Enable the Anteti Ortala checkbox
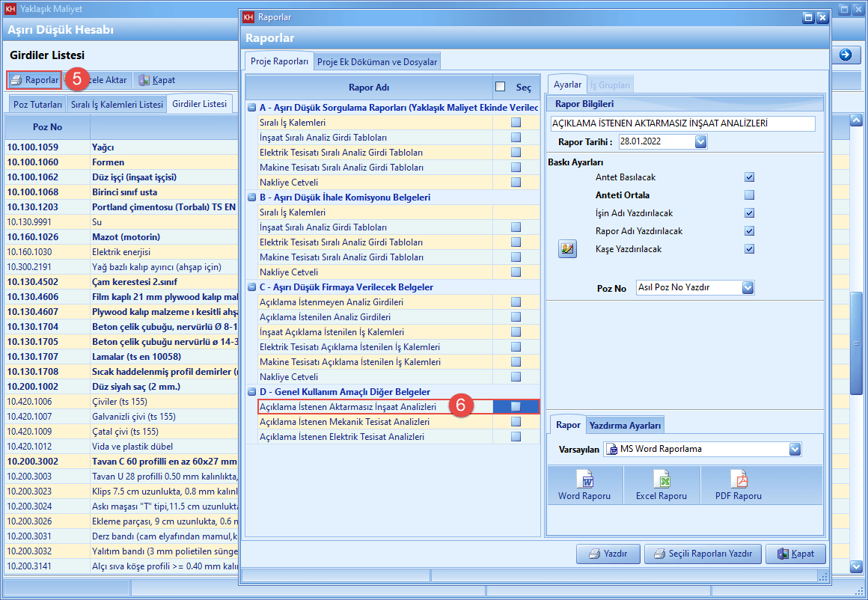This screenshot has height=600, width=868. pos(749,195)
